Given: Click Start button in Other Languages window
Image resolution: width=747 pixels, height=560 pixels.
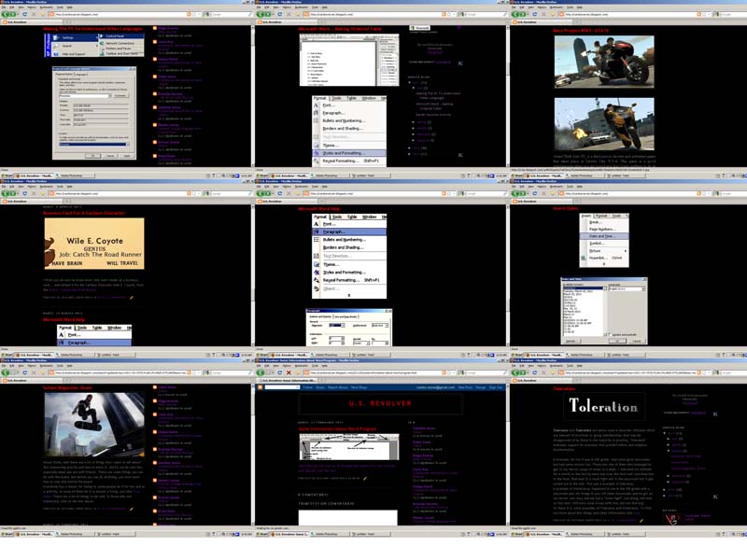Looking at the screenshot, I should tap(7, 175).
